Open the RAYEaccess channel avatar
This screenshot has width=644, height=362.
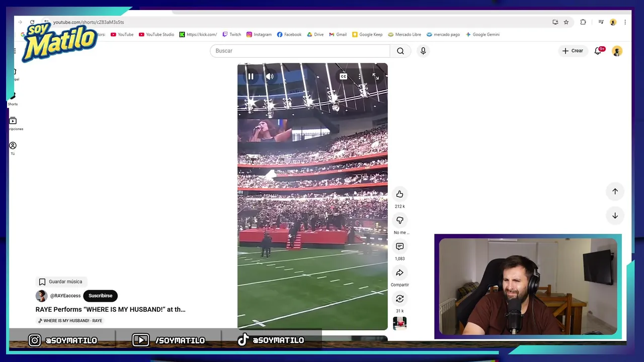click(41, 296)
